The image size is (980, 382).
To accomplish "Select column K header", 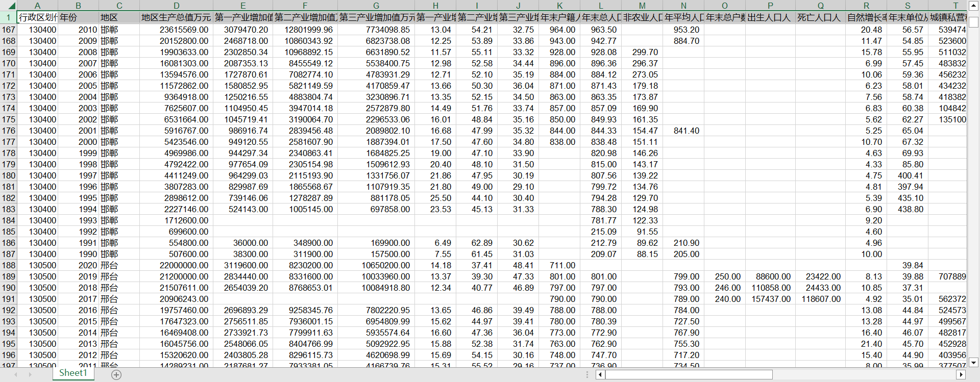I will pyautogui.click(x=559, y=6).
